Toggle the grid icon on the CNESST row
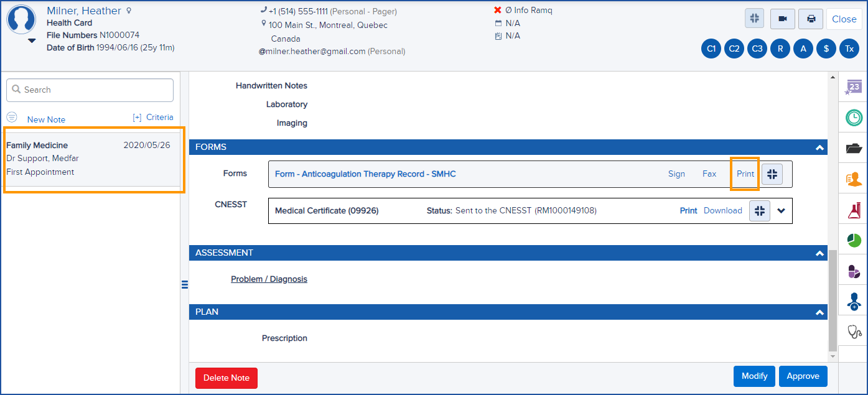The height and width of the screenshot is (395, 868). click(x=759, y=211)
